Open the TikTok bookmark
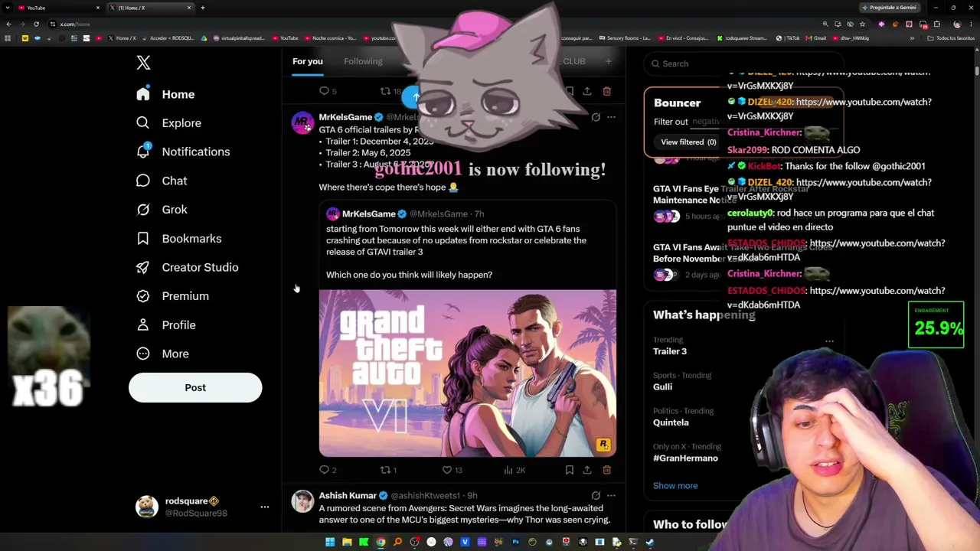980x551 pixels. tap(788, 38)
